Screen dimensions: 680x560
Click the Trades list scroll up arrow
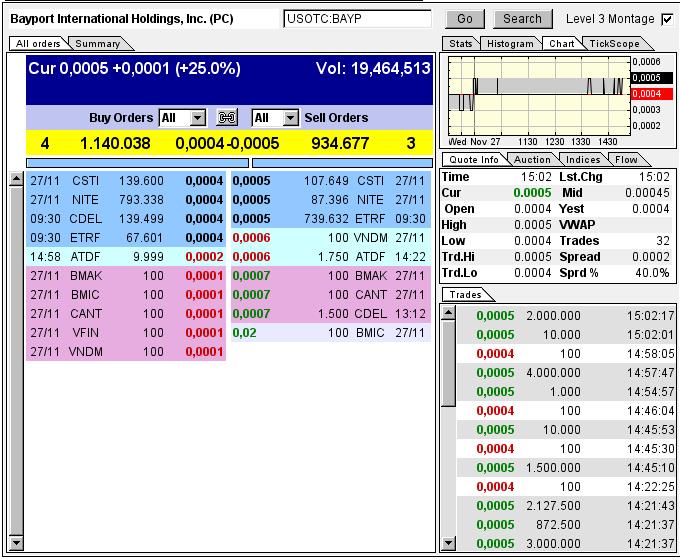tap(448, 313)
